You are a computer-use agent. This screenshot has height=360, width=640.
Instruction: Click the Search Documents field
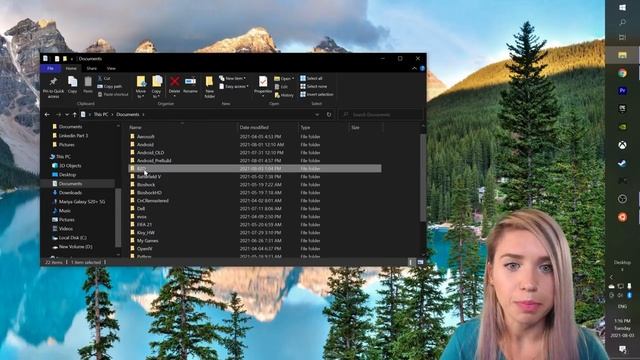(380, 115)
